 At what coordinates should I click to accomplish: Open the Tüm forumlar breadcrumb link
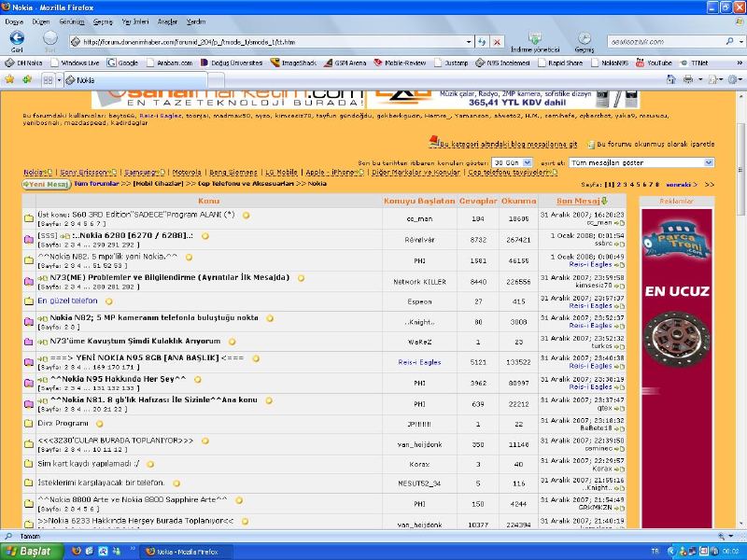(96, 183)
